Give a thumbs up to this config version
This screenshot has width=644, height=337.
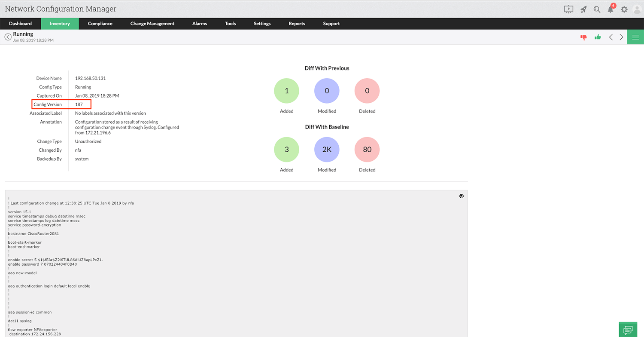pos(598,37)
